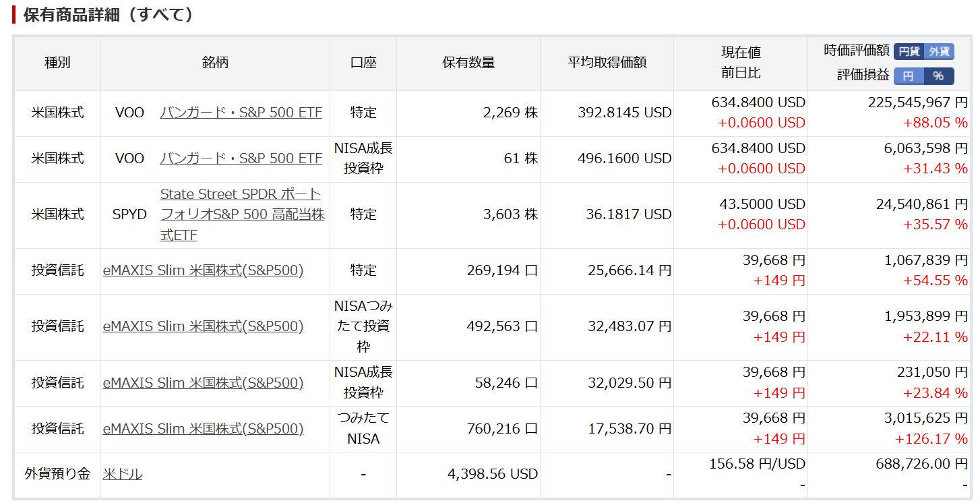The height and width of the screenshot is (503, 980).
Task: Open VOO link in the NISA成長投資枠 row
Action: (241, 158)
